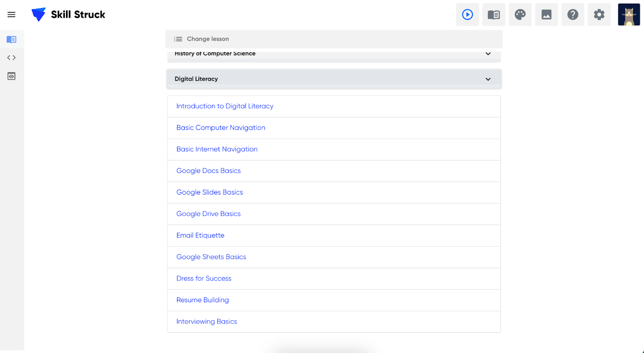Click the Change lesson bar
Screen dimensions: 644x353
coord(334,39)
